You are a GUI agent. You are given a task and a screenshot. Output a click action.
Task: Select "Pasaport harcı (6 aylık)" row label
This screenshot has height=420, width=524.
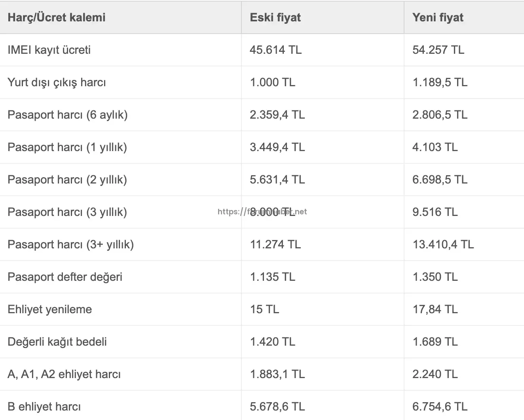pos(67,115)
